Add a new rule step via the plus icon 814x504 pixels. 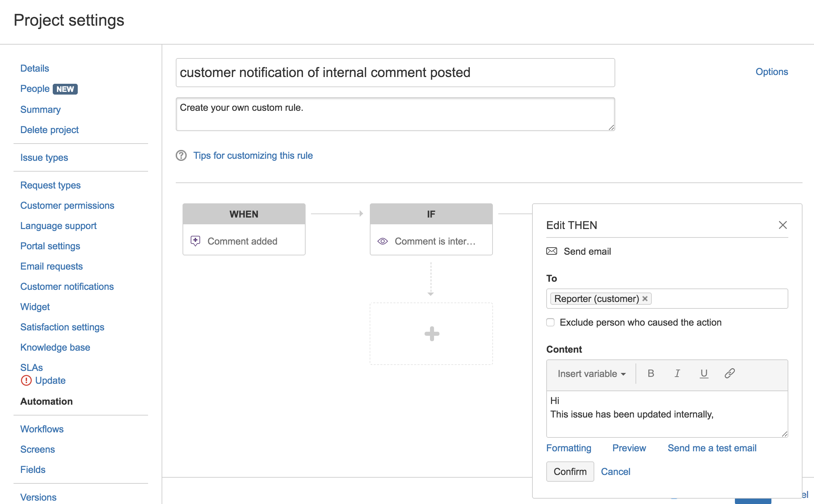tap(431, 334)
